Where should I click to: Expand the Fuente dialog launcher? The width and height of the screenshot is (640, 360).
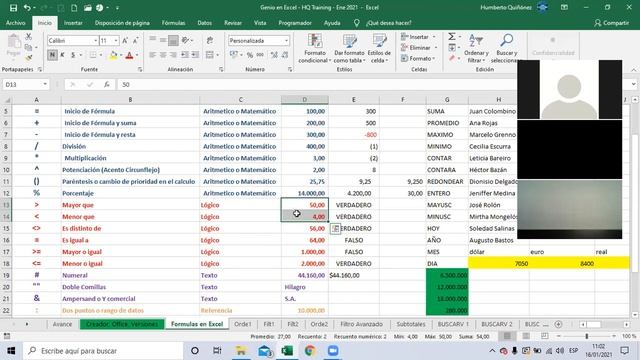click(x=140, y=69)
